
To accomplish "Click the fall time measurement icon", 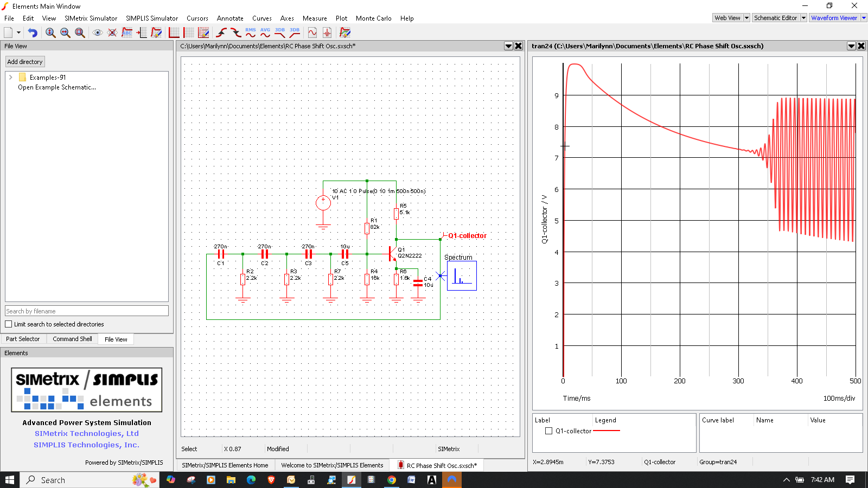I will click(x=236, y=33).
